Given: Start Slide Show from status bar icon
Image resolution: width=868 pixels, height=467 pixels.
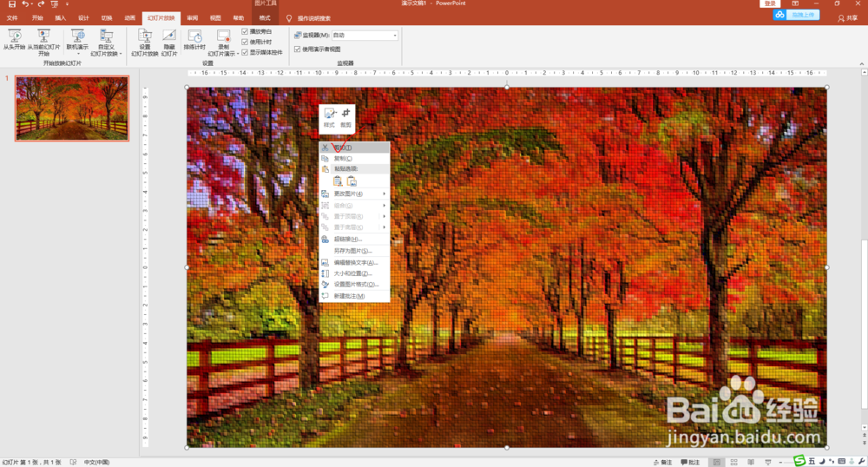Looking at the screenshot, I should coord(768,462).
